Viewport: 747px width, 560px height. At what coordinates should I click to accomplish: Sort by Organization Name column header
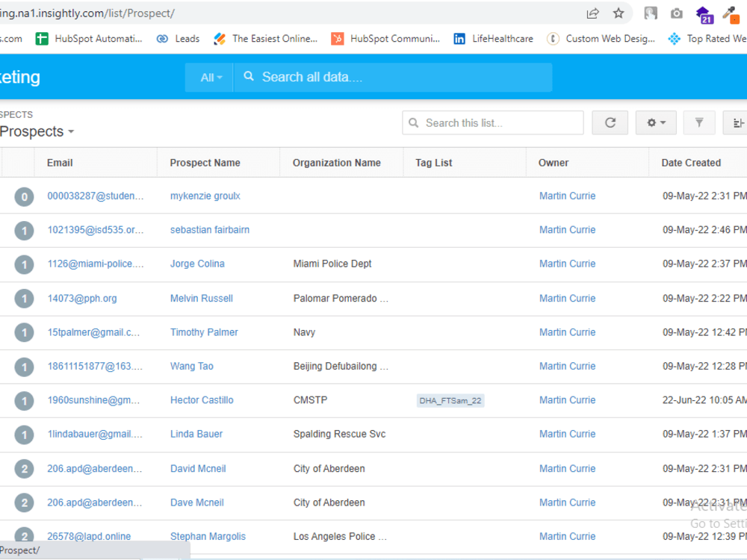(x=336, y=163)
